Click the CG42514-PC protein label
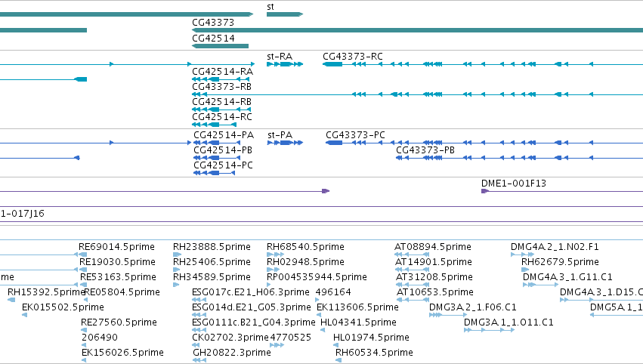This screenshot has width=643, height=364. [224, 165]
